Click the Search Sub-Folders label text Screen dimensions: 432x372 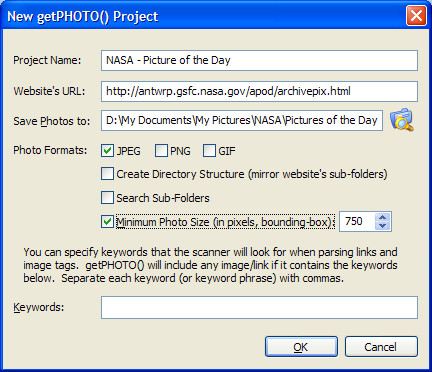(163, 198)
